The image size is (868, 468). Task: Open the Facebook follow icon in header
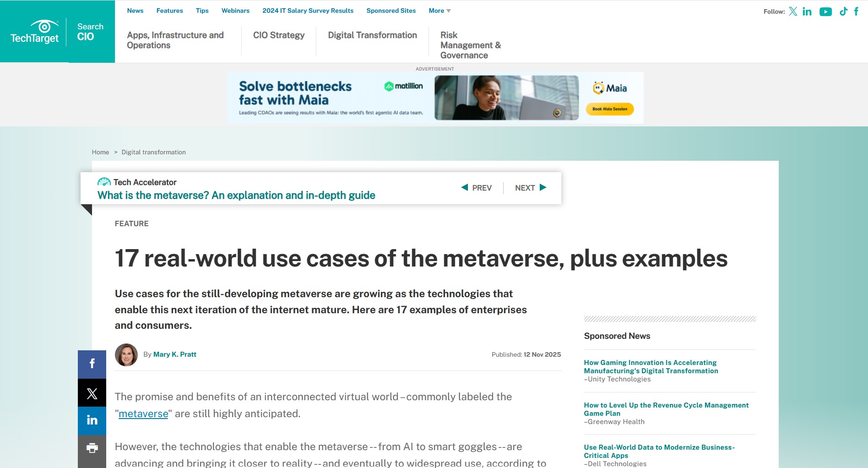856,11
